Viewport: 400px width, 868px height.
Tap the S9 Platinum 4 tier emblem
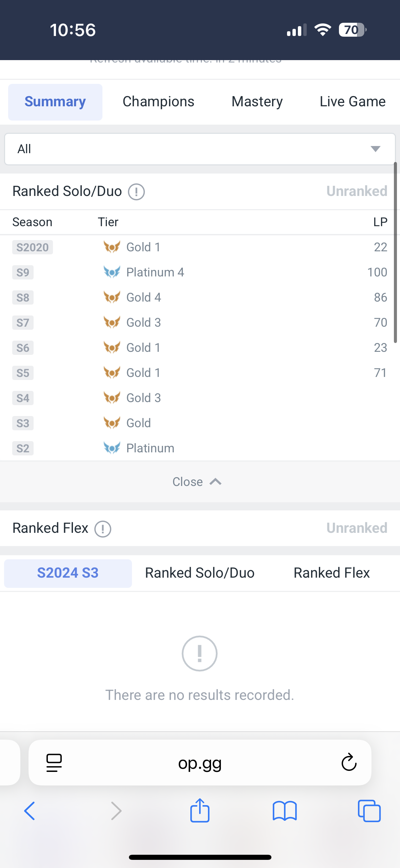tap(112, 272)
